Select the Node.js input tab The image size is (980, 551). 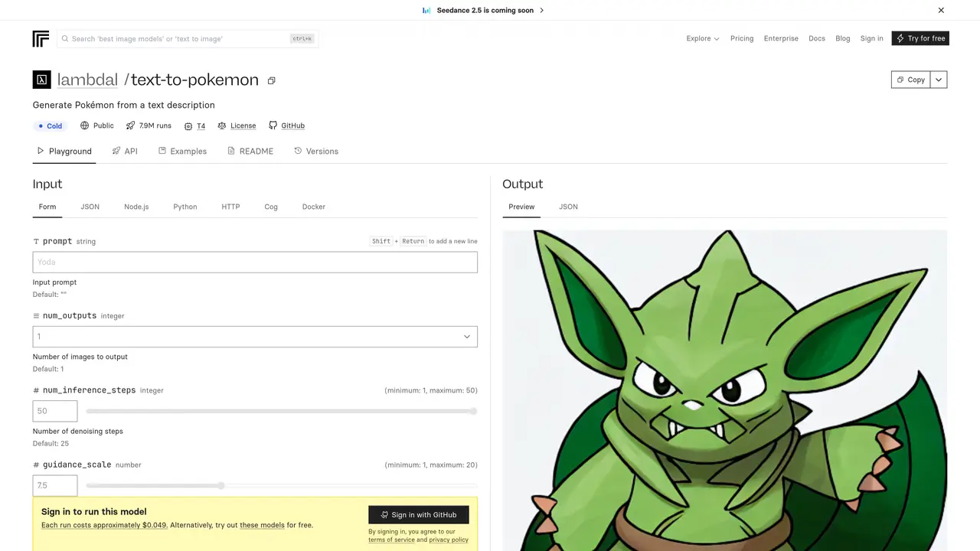136,207
